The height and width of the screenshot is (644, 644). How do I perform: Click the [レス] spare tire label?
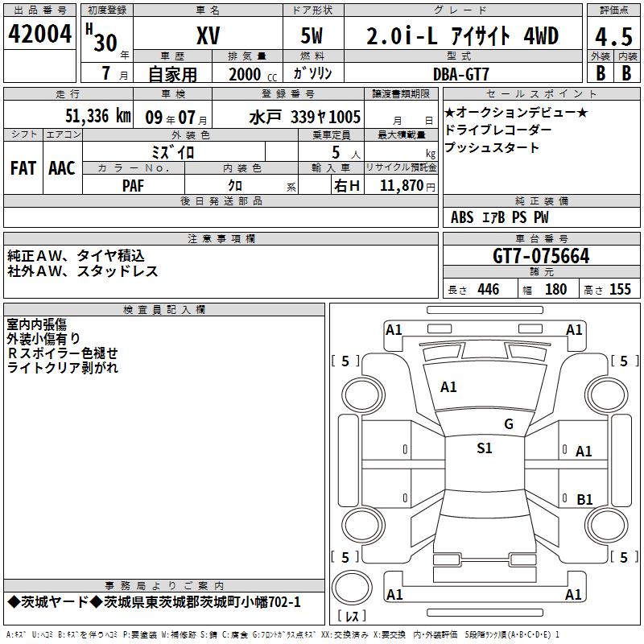click(351, 615)
